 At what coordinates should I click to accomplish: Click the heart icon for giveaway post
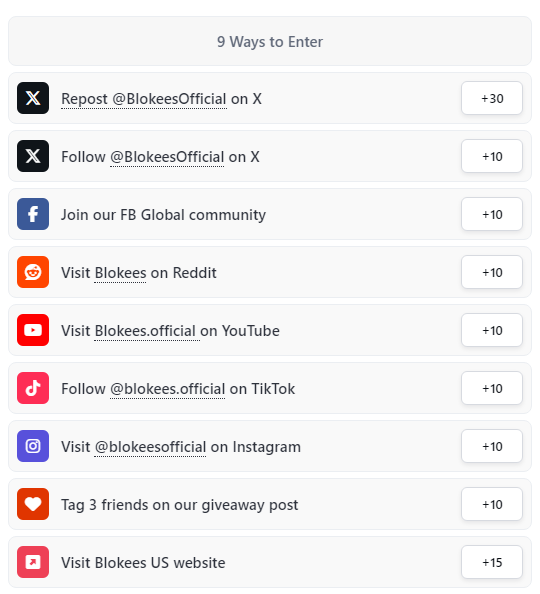pos(33,504)
